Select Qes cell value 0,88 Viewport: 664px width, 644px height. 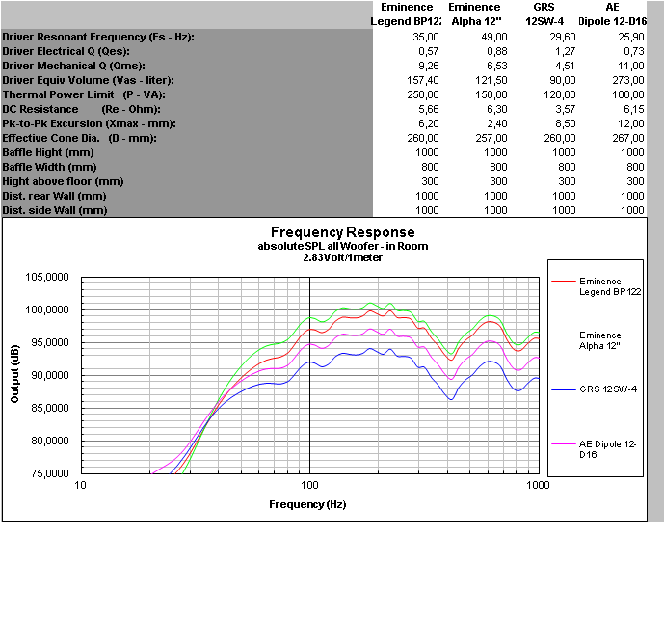(496, 51)
